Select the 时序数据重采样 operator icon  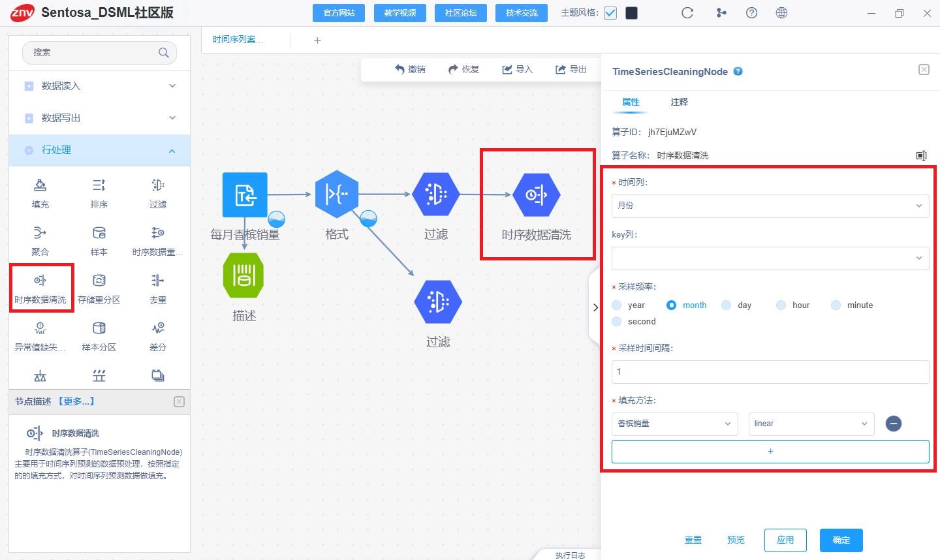pos(157,233)
